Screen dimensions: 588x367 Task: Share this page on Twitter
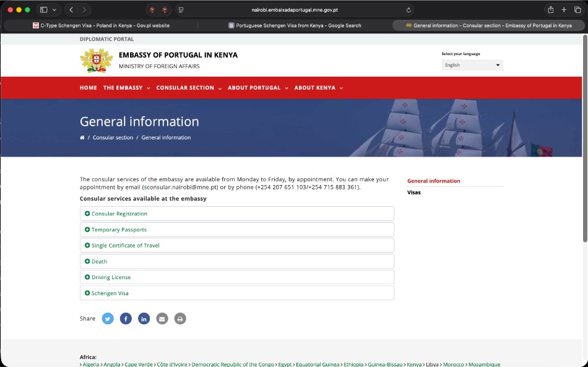point(108,319)
